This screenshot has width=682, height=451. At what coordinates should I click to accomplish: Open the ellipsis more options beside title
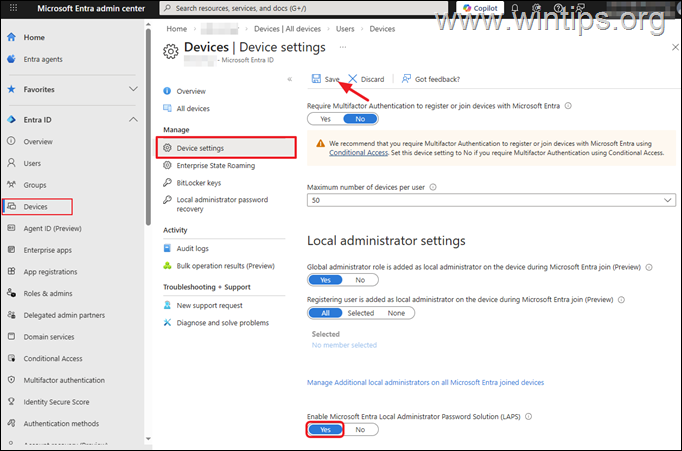343,47
